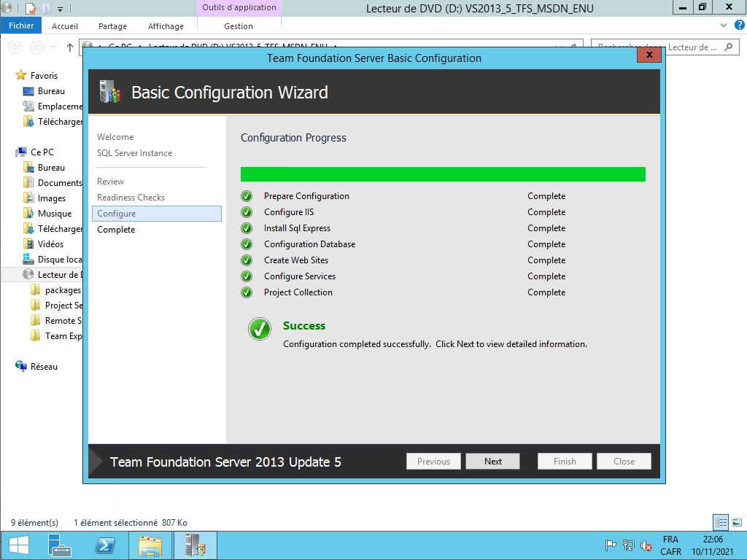
Task: Click the File Explorer taskbar icon
Action: pos(150,545)
